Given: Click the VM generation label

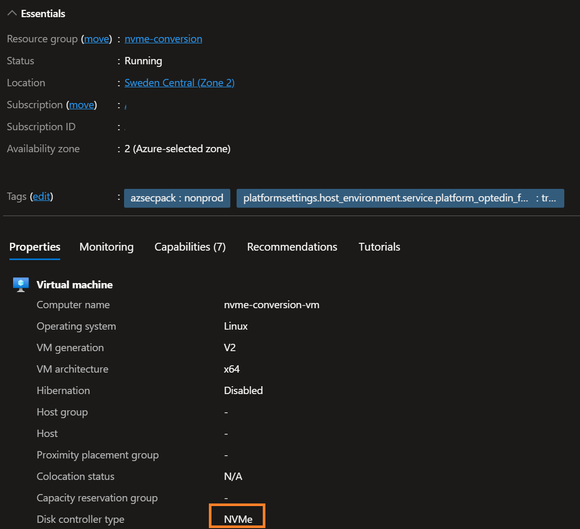Looking at the screenshot, I should [70, 348].
